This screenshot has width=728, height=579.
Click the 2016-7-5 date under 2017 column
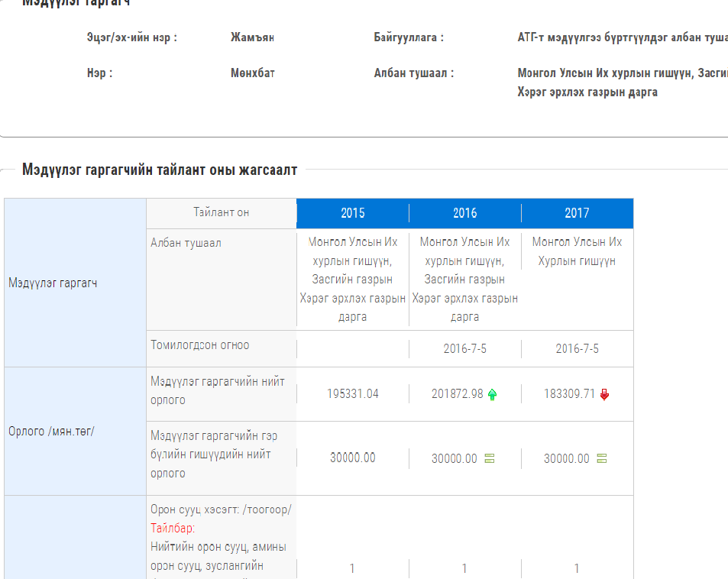(577, 349)
